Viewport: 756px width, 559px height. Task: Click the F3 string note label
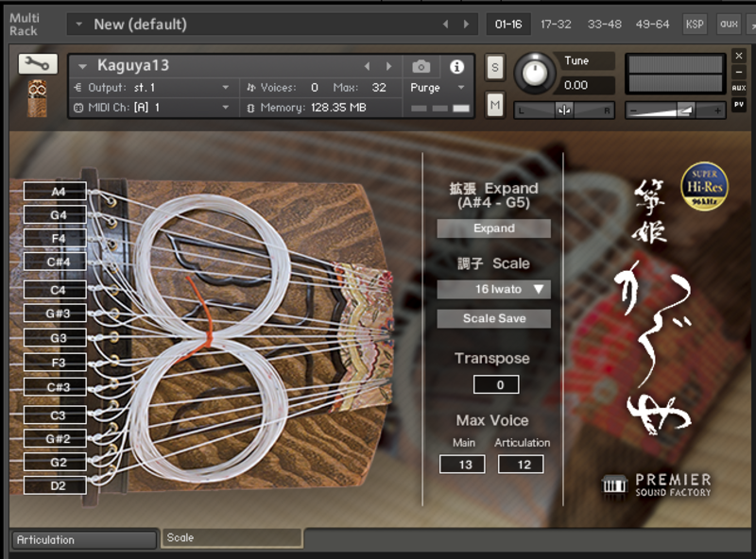click(55, 363)
